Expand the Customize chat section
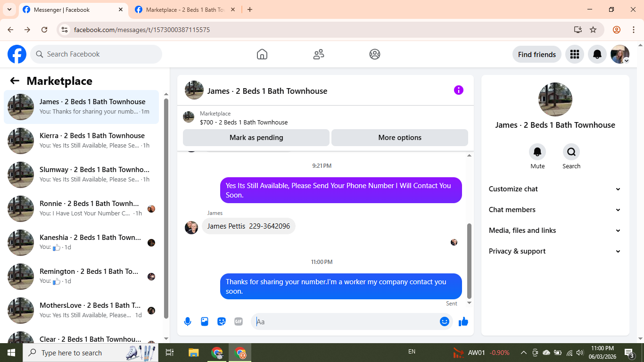The width and height of the screenshot is (644, 362). tap(555, 189)
